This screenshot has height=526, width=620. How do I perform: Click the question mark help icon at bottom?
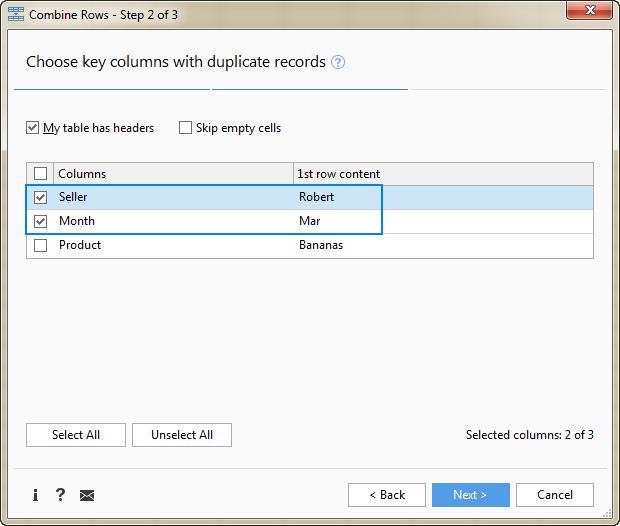pyautogui.click(x=60, y=494)
